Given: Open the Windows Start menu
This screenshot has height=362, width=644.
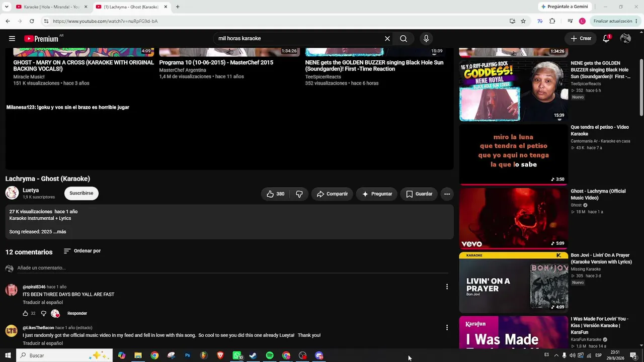Looking at the screenshot, I should pyautogui.click(x=8, y=355).
